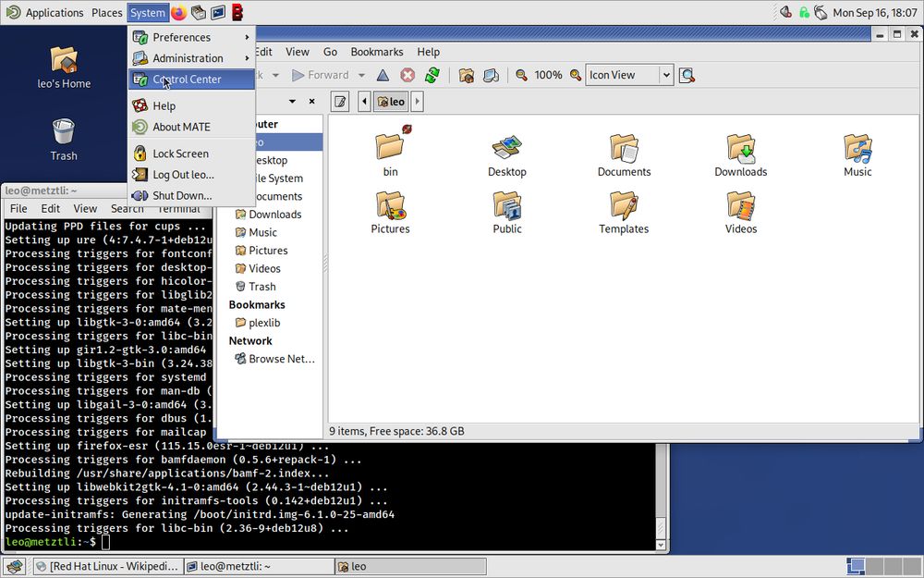This screenshot has height=578, width=924.
Task: Reload the current folder view
Action: coord(432,75)
